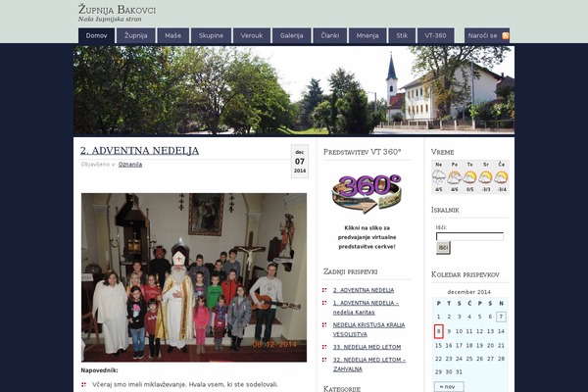This screenshot has height=392, width=588.
Task: Click Thursday (Če) weather icon
Action: click(502, 176)
